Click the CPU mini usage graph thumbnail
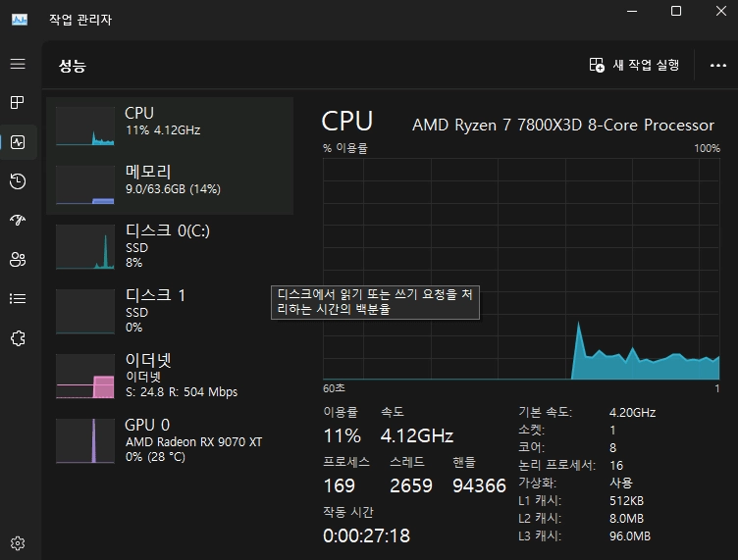Image resolution: width=738 pixels, height=560 pixels. point(85,126)
